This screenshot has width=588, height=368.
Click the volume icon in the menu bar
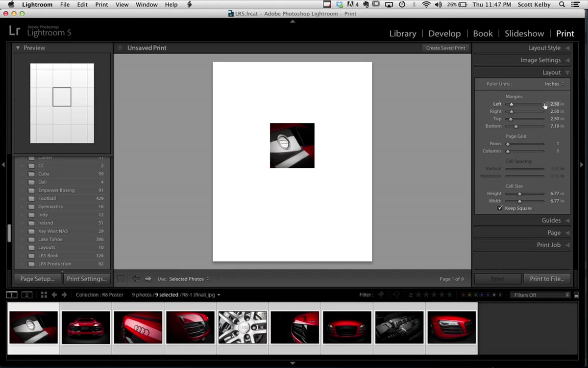click(x=438, y=4)
